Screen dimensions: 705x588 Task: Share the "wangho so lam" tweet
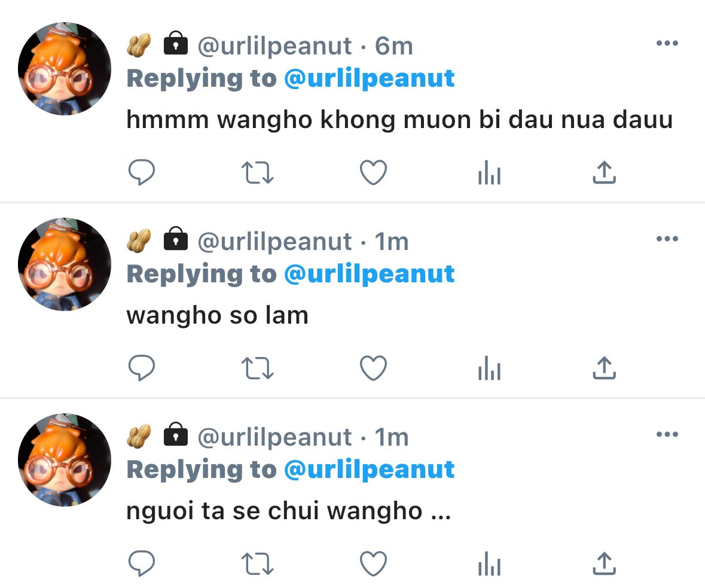pyautogui.click(x=604, y=368)
